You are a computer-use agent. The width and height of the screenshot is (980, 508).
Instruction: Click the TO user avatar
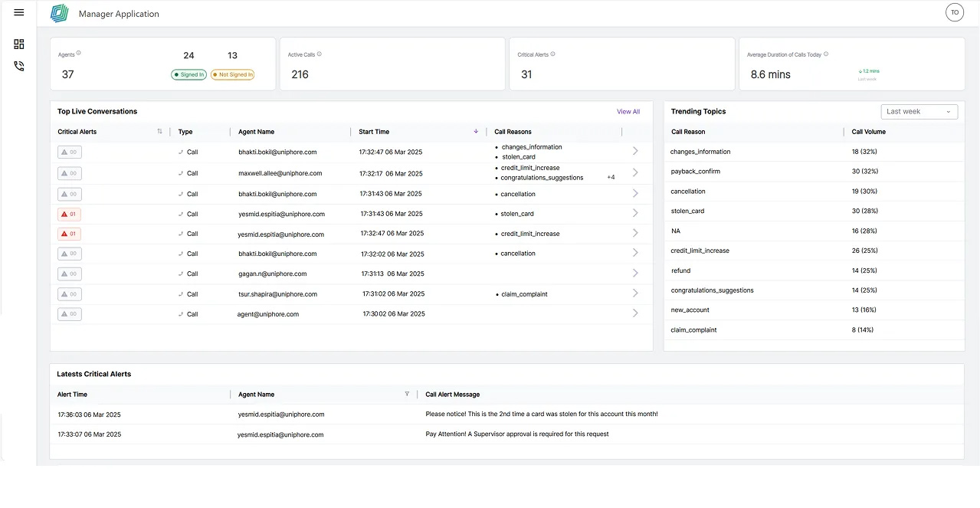954,12
